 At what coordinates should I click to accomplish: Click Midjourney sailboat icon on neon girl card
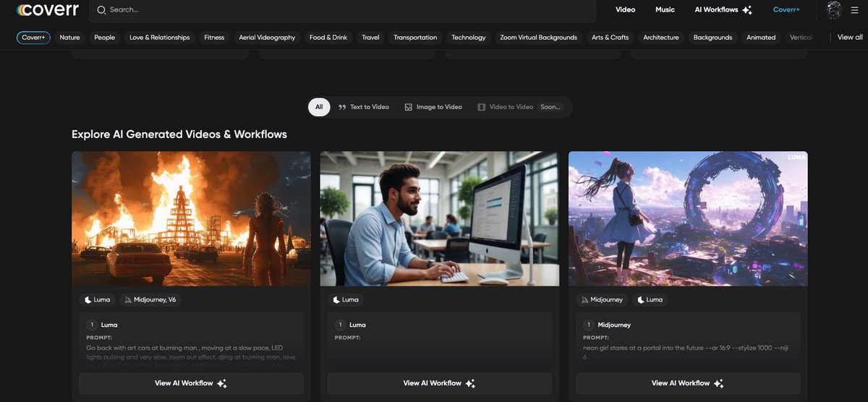(584, 299)
